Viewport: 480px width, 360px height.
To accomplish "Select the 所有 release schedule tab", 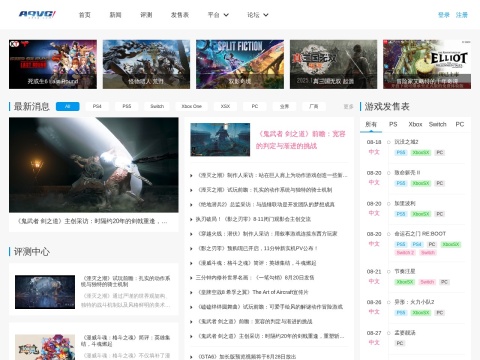I will 371,124.
